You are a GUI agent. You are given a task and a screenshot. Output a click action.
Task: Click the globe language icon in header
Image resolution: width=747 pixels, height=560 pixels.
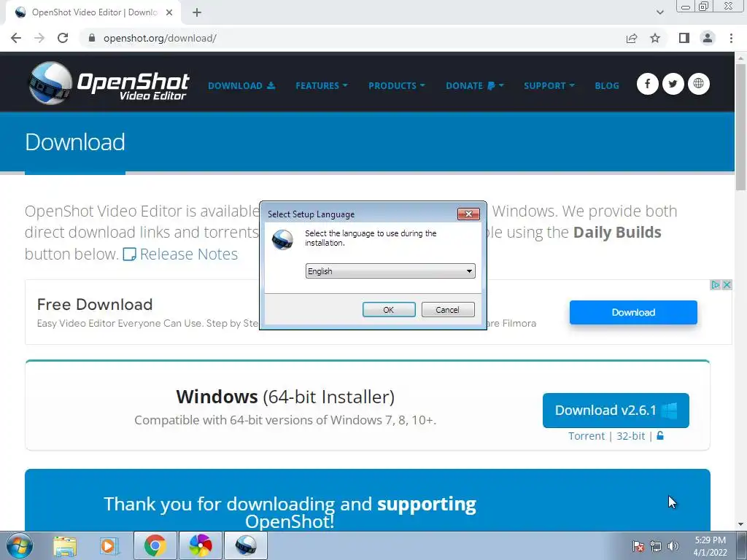pos(698,84)
